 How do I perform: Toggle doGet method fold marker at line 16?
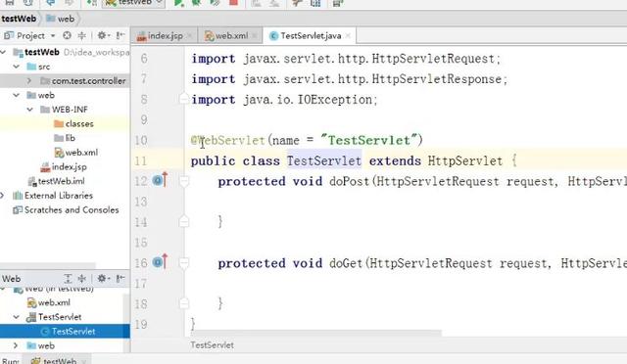184,263
